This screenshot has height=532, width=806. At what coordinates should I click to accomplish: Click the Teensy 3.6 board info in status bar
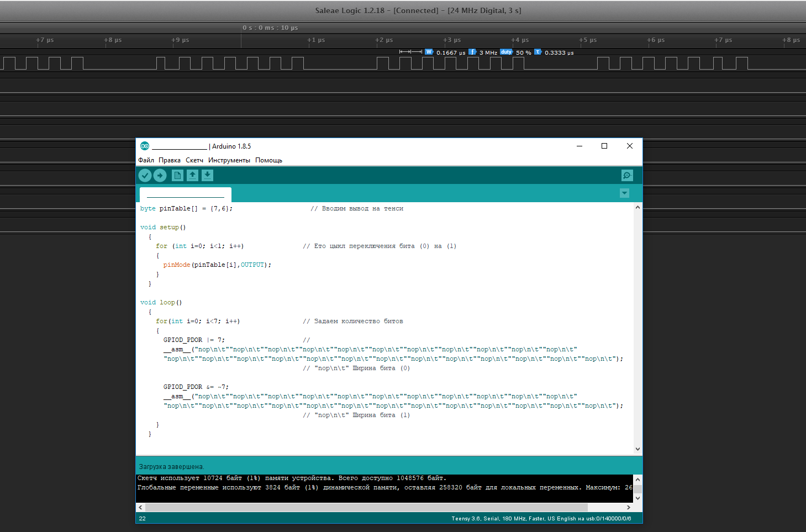coord(541,519)
